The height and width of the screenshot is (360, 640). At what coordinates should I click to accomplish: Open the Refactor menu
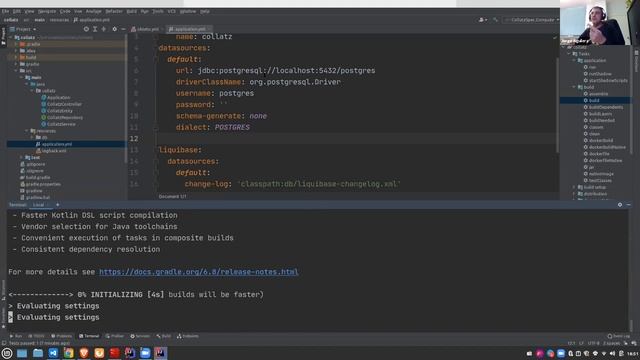[114, 11]
